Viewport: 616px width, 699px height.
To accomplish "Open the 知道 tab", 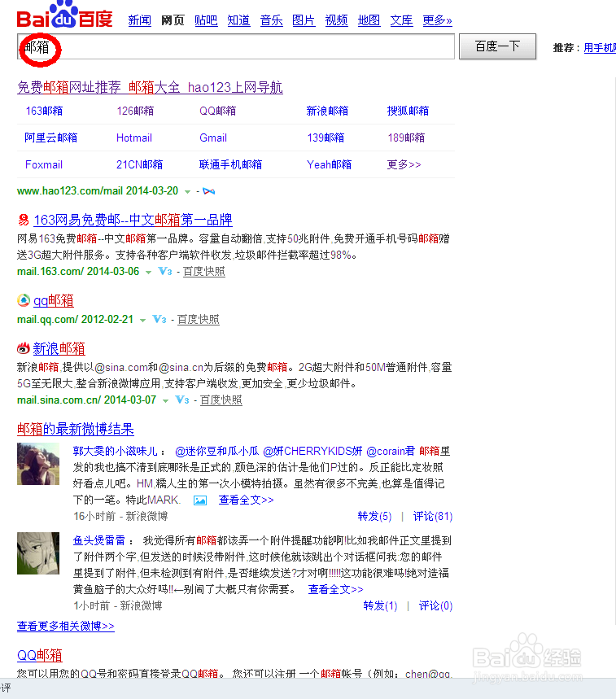I will [238, 20].
